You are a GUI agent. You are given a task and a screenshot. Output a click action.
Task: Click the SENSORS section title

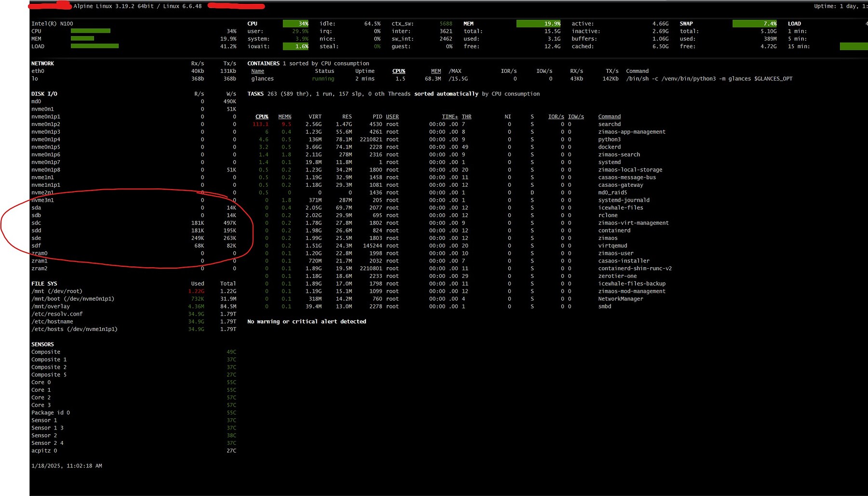click(x=42, y=344)
